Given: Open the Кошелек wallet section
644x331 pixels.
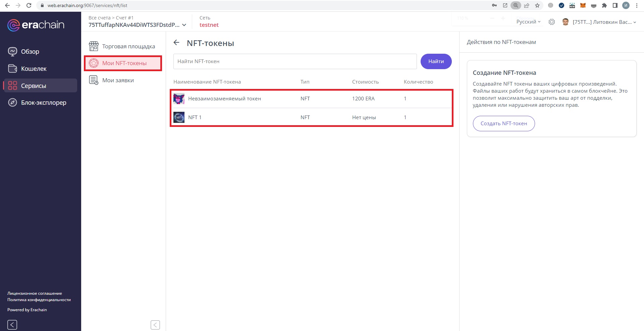Looking at the screenshot, I should (34, 69).
